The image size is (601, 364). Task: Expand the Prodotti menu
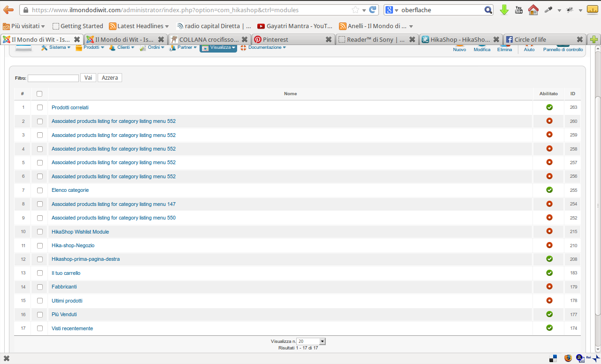coord(90,47)
